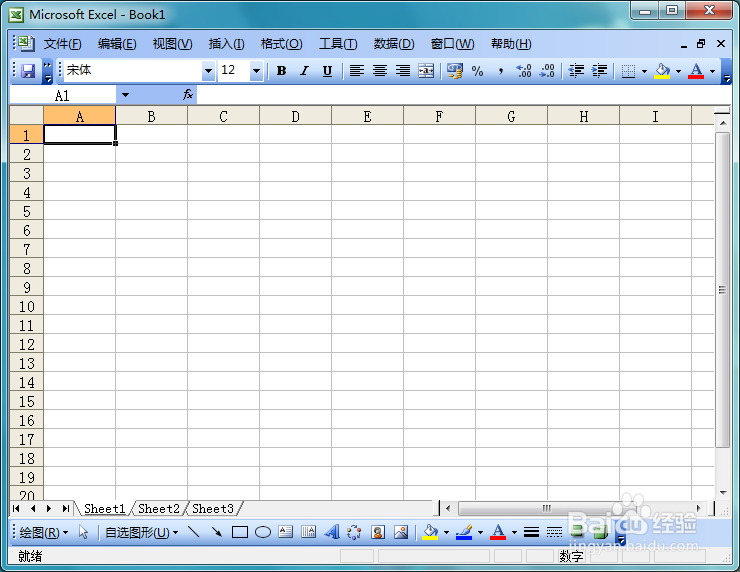Select the Arrow drawing tool
The height and width of the screenshot is (572, 740).
(217, 532)
